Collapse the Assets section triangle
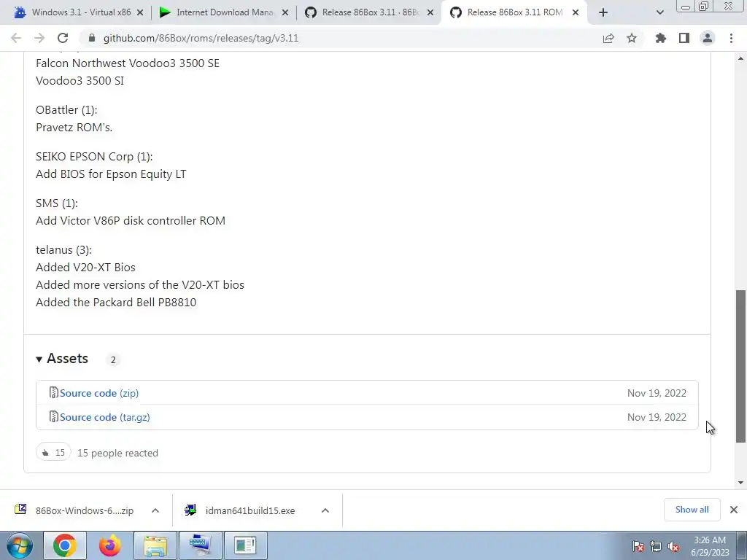 (x=39, y=359)
